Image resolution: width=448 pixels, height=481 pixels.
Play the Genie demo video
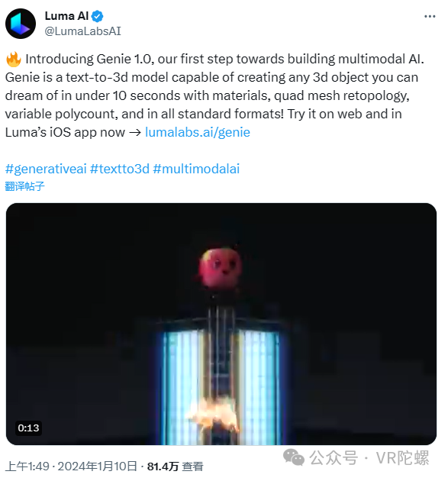pos(221,324)
